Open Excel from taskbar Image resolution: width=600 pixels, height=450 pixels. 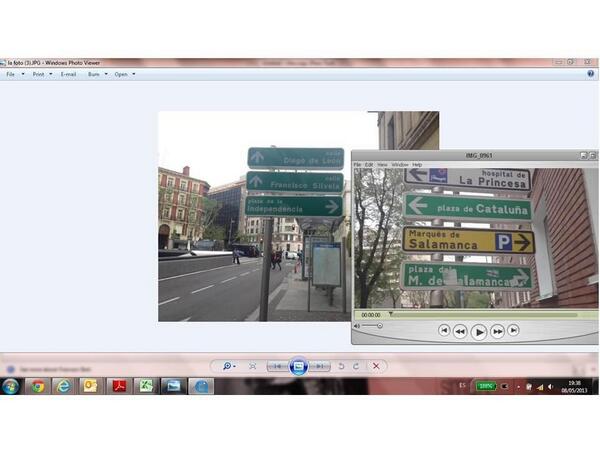pyautogui.click(x=146, y=386)
